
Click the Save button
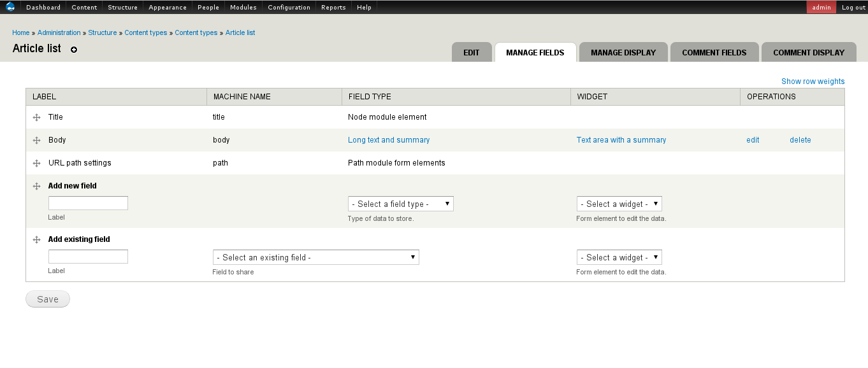click(48, 299)
